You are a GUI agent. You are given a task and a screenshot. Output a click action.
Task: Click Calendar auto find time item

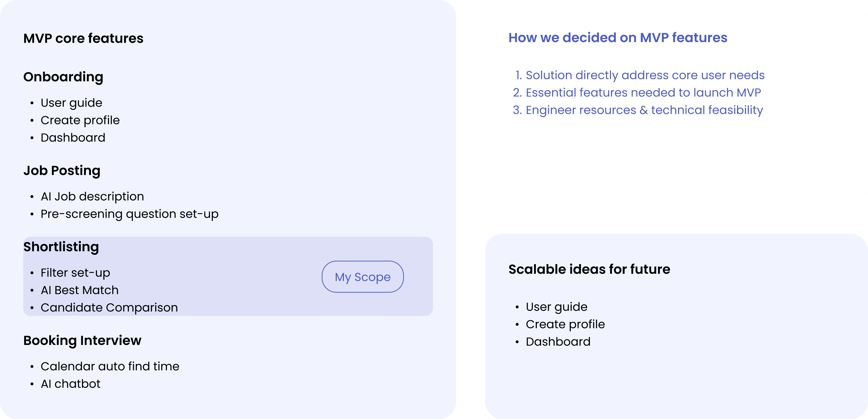(x=110, y=367)
